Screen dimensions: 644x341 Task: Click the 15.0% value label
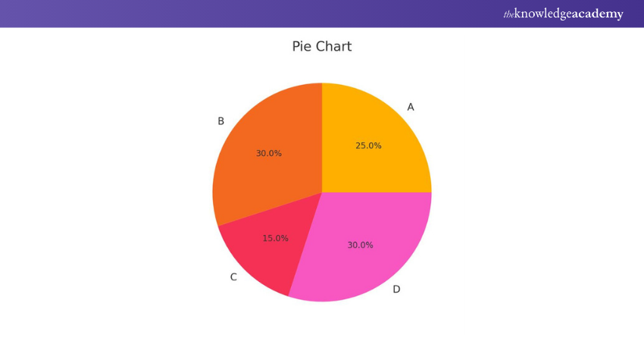pyautogui.click(x=275, y=238)
